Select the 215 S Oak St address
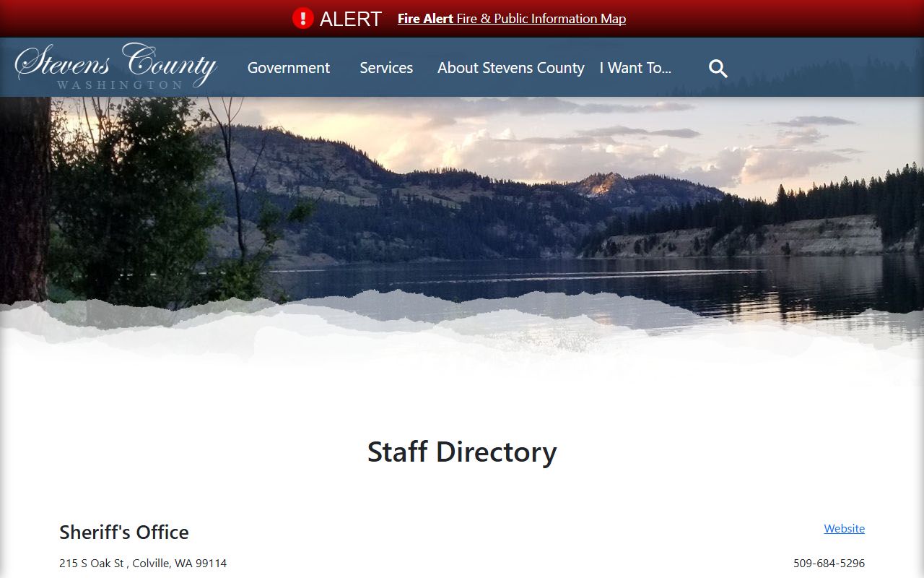The height and width of the screenshot is (578, 924). pyautogui.click(x=143, y=563)
